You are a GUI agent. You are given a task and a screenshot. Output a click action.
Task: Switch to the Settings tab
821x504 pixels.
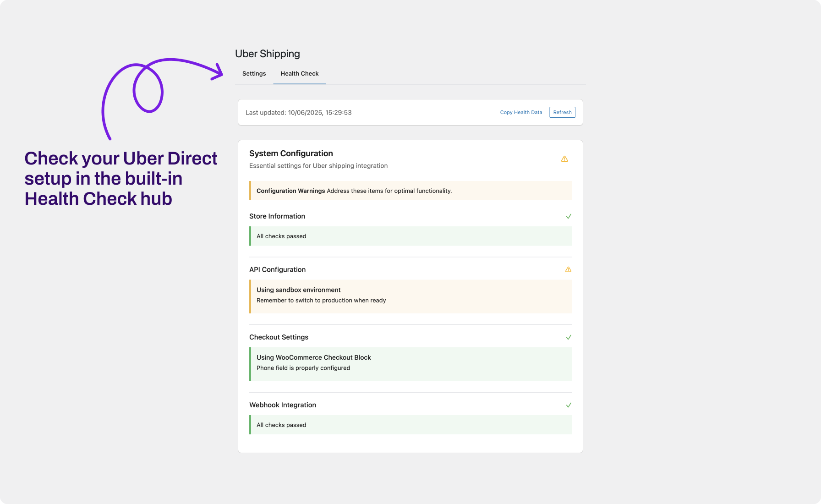254,73
